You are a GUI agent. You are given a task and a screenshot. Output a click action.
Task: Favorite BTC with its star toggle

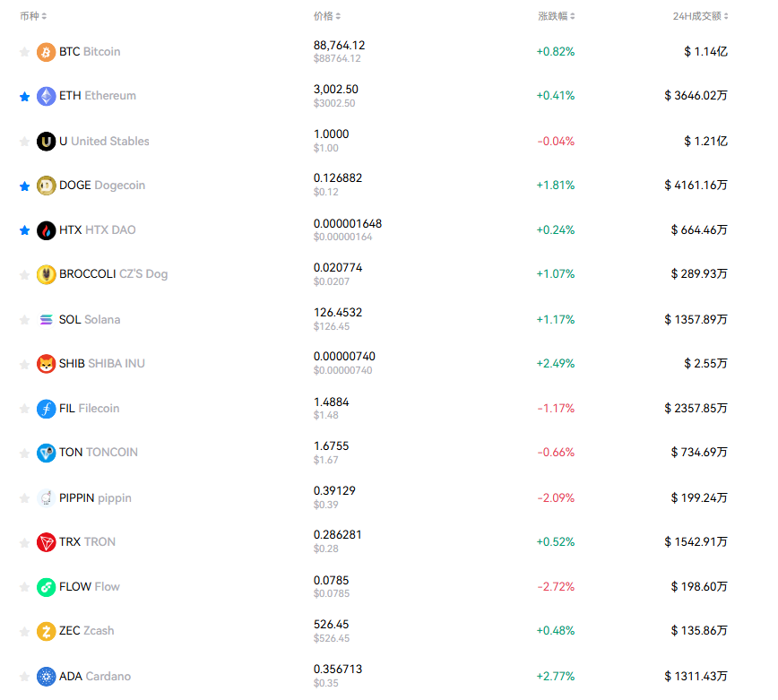(x=24, y=52)
